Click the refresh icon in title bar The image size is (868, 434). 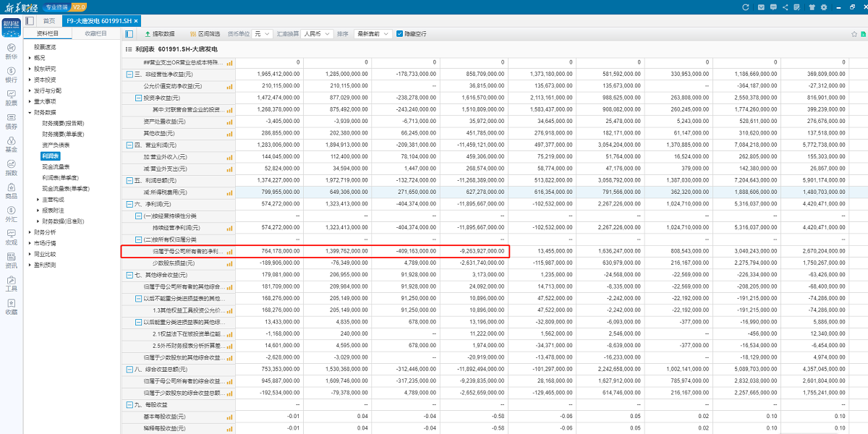746,7
